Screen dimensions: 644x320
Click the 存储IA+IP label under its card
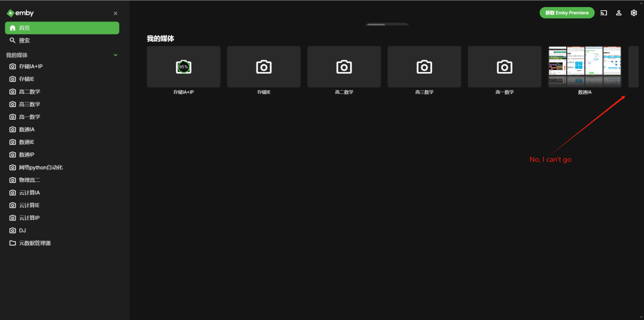click(184, 92)
